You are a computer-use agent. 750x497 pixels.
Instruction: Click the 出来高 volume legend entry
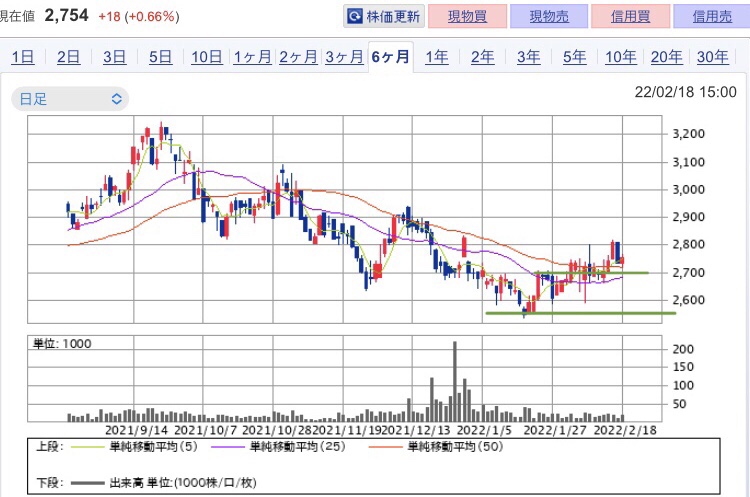pyautogui.click(x=164, y=483)
